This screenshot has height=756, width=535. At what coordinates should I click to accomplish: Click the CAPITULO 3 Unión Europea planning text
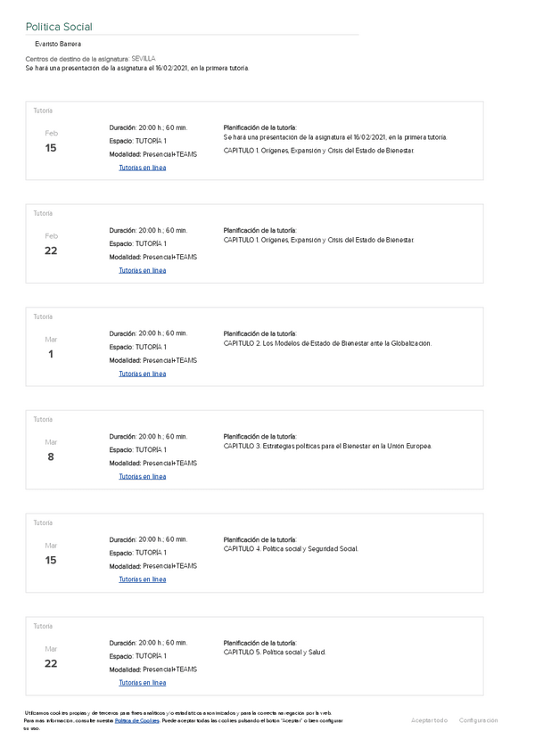[327, 446]
